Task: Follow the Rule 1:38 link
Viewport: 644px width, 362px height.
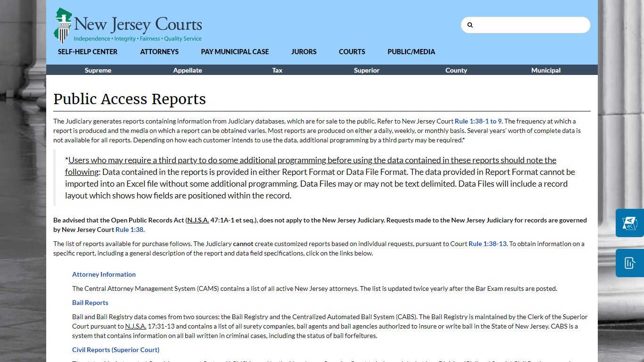Action: [130, 230]
